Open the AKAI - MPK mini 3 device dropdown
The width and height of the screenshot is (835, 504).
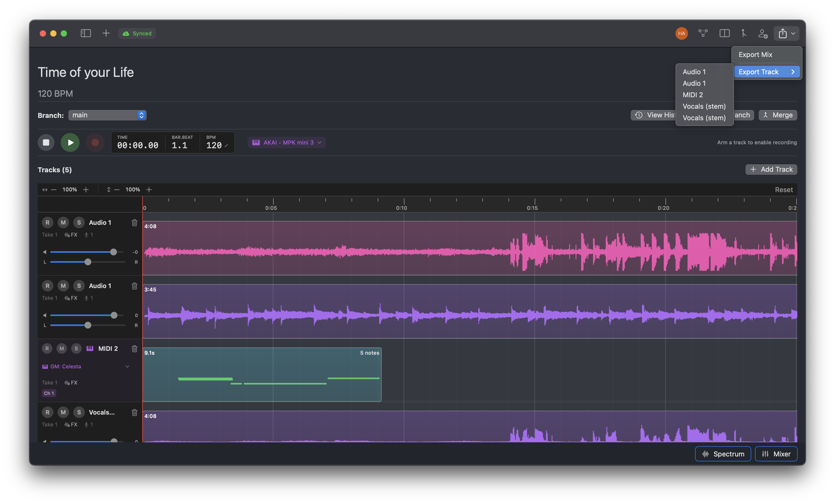click(x=286, y=142)
